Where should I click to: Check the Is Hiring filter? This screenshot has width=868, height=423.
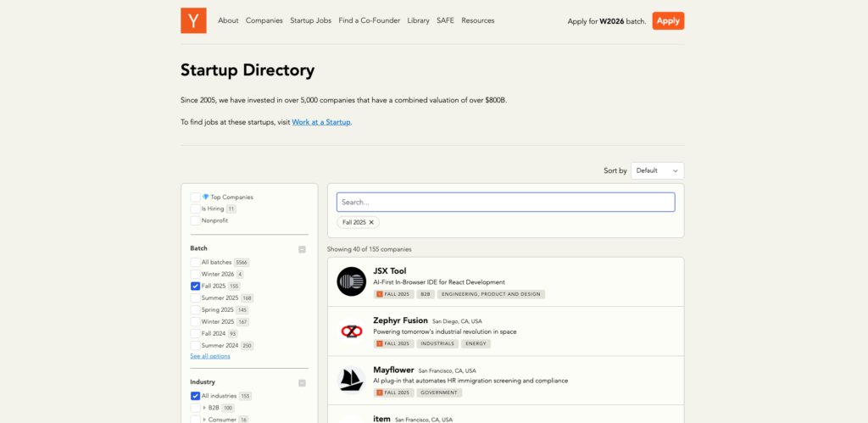point(196,209)
